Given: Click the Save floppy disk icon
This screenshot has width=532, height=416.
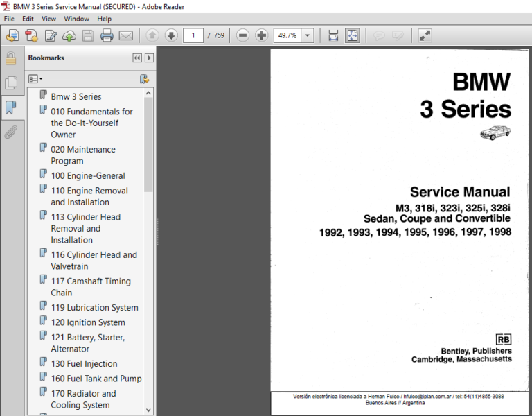Looking at the screenshot, I should point(88,35).
